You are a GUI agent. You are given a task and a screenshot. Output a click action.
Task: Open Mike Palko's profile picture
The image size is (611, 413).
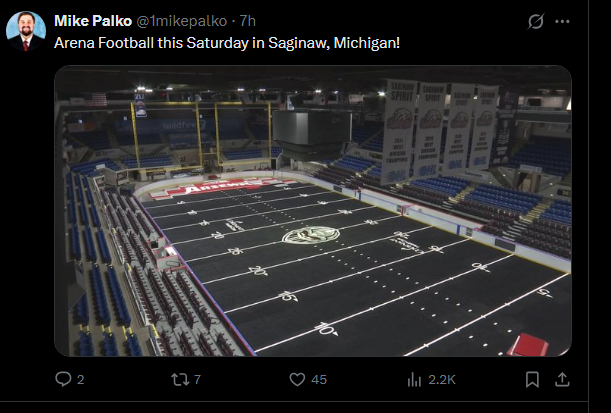click(x=25, y=31)
